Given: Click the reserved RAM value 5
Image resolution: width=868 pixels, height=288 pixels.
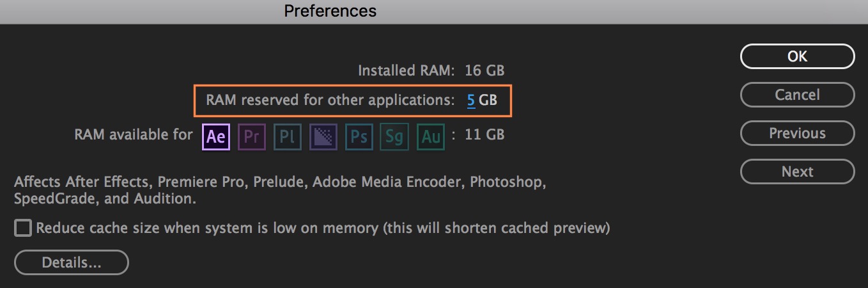Looking at the screenshot, I should coord(471,100).
